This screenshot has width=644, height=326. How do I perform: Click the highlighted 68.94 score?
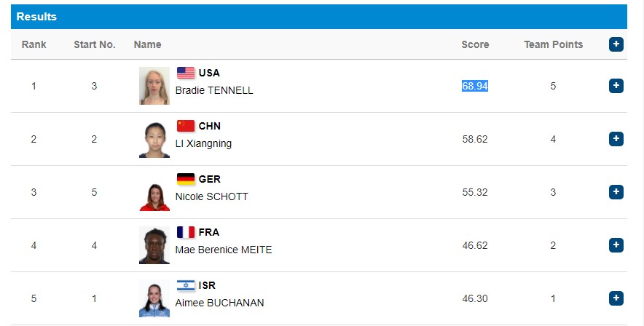click(475, 86)
